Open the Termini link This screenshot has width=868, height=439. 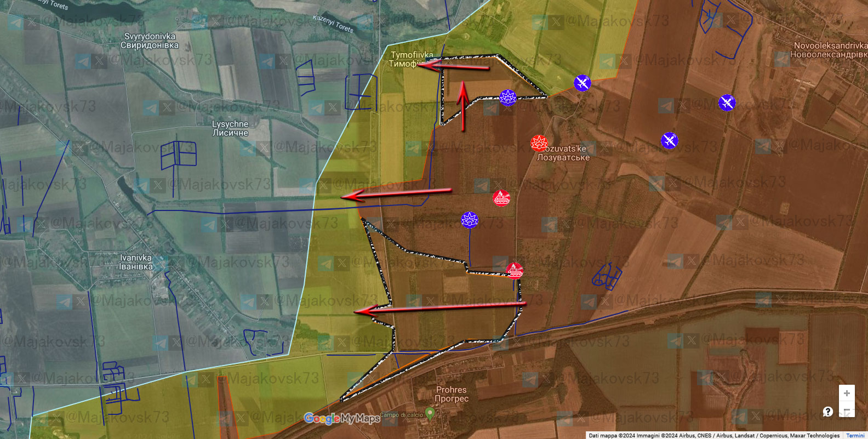point(855,436)
